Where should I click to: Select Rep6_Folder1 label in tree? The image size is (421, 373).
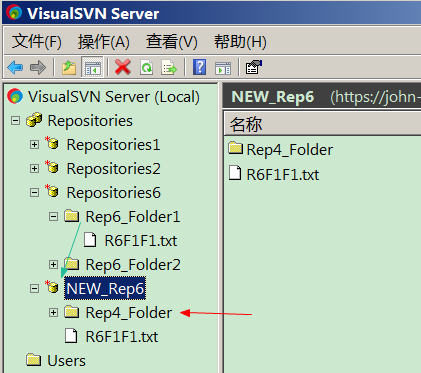(133, 217)
